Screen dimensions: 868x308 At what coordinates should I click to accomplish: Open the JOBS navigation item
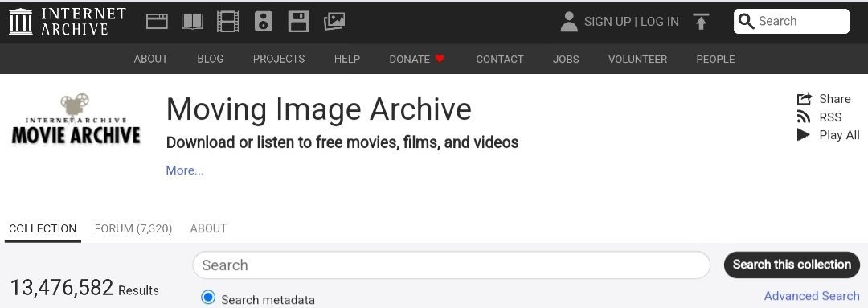(x=566, y=59)
